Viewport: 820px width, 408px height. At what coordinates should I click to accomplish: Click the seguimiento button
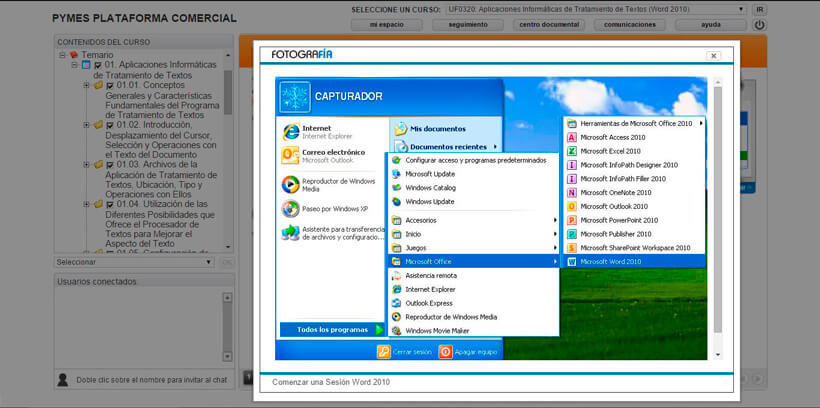pyautogui.click(x=468, y=25)
